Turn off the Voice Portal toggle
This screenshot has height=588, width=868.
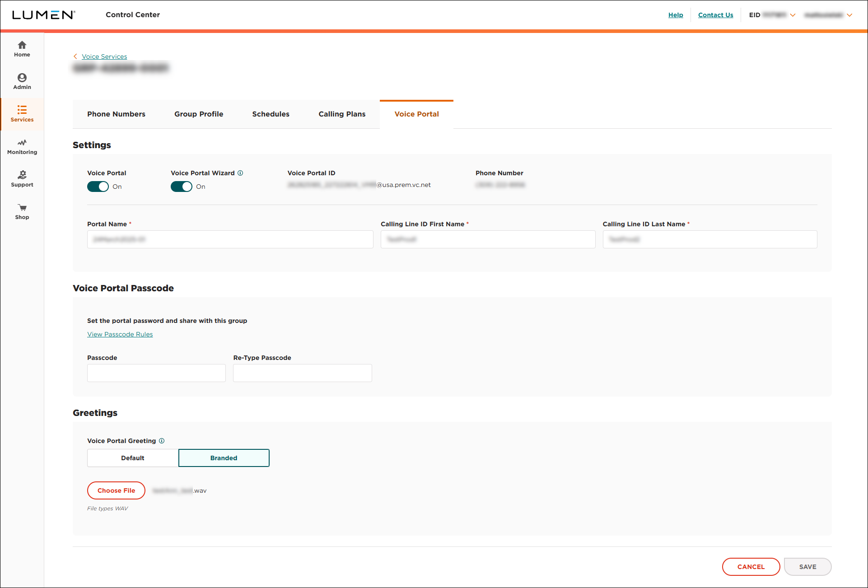click(x=98, y=187)
